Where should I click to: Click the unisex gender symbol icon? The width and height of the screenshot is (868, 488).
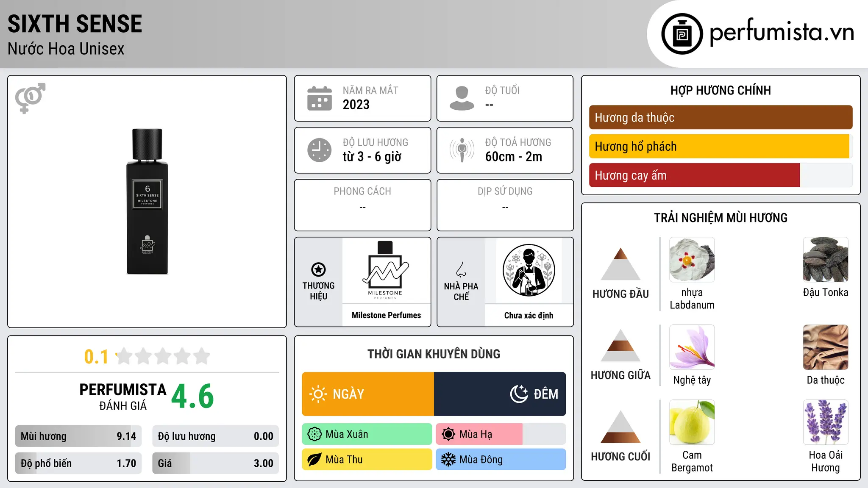pyautogui.click(x=30, y=98)
